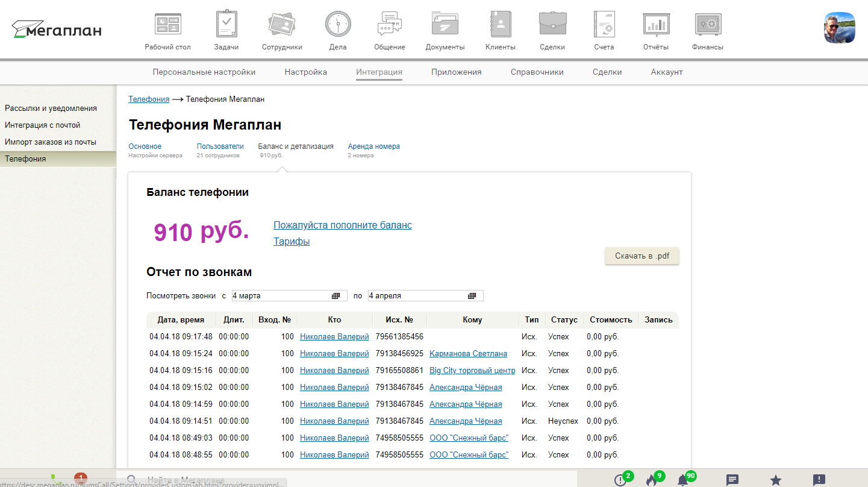Click the Дата, время column header
Screen dimensions: 868x487
pos(181,320)
